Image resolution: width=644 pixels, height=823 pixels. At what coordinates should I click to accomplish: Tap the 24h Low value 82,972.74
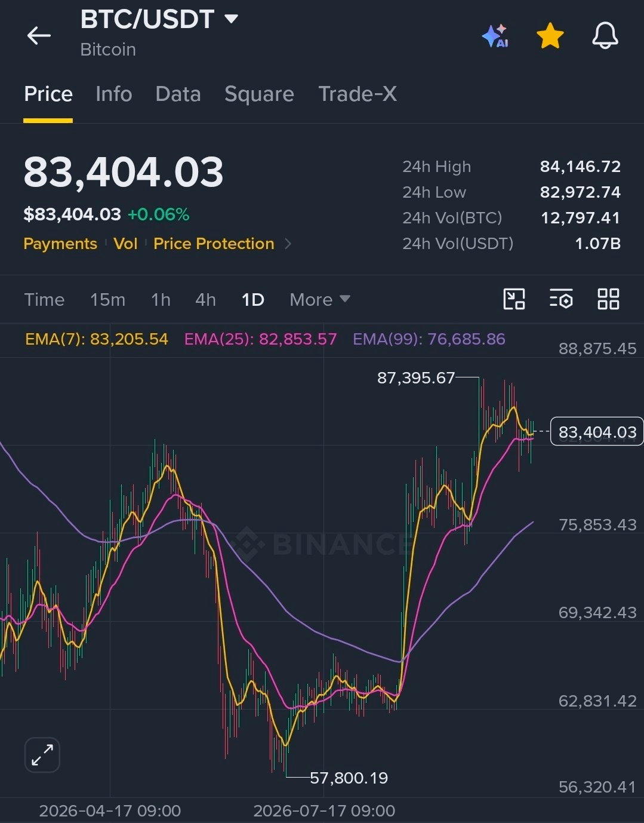pos(580,192)
